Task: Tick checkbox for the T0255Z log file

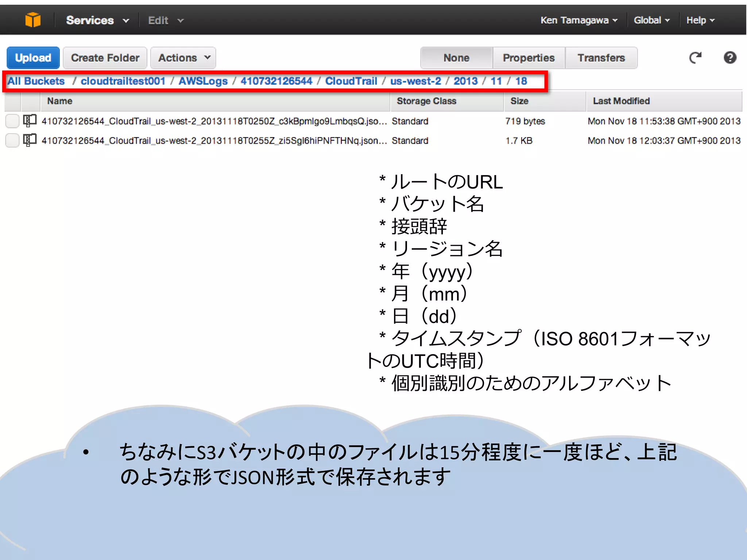Action: click(x=12, y=141)
